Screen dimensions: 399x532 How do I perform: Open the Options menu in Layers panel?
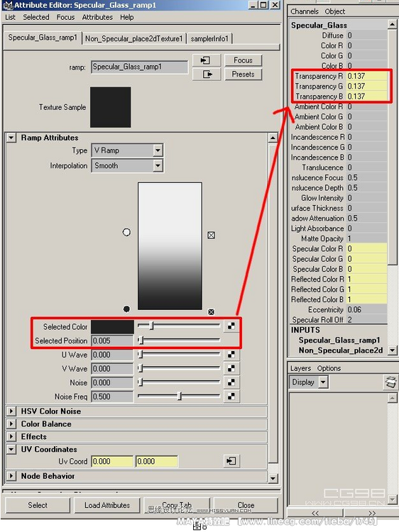coord(329,368)
